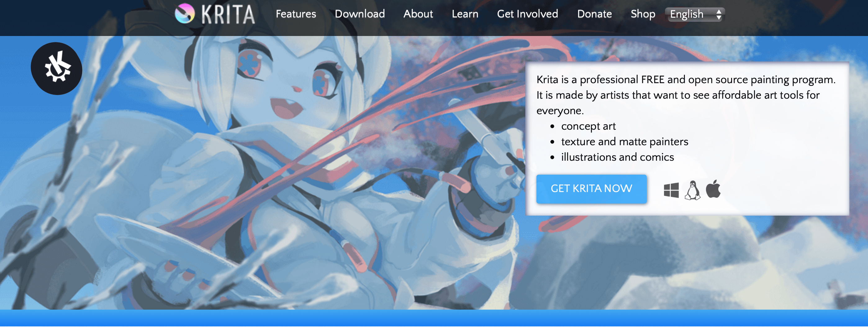Click the Donate navigation link
Screen dimensions: 868x327
pos(594,14)
